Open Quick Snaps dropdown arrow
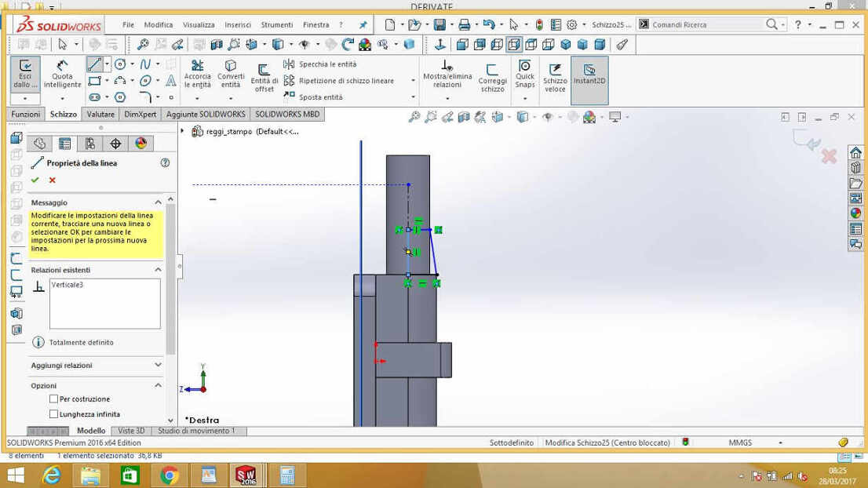Screen dimensions: 868x488 [525, 99]
